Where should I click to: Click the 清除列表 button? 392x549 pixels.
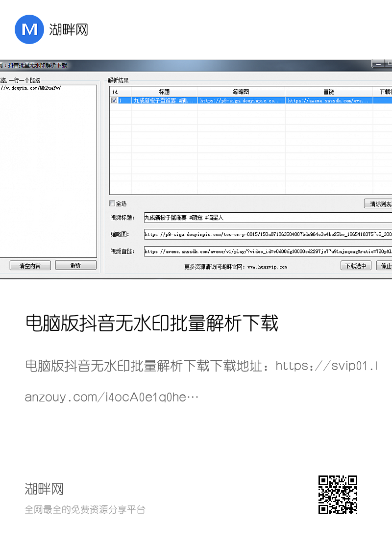coord(378,204)
